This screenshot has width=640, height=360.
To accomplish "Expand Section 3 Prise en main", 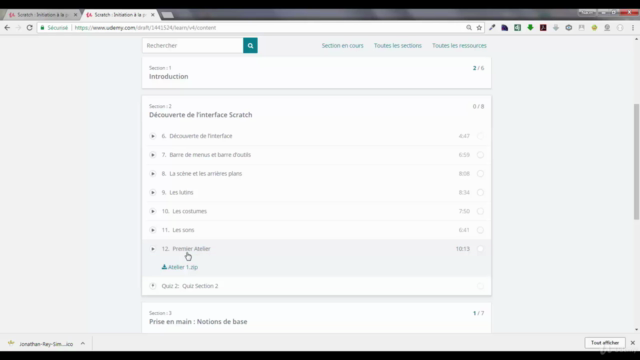I will coord(316,318).
